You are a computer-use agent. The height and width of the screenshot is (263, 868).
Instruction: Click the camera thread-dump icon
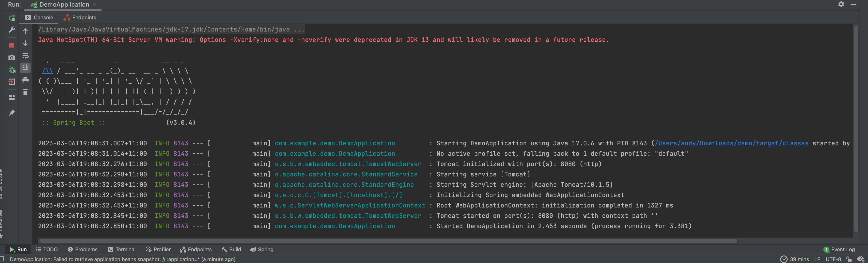[12, 58]
